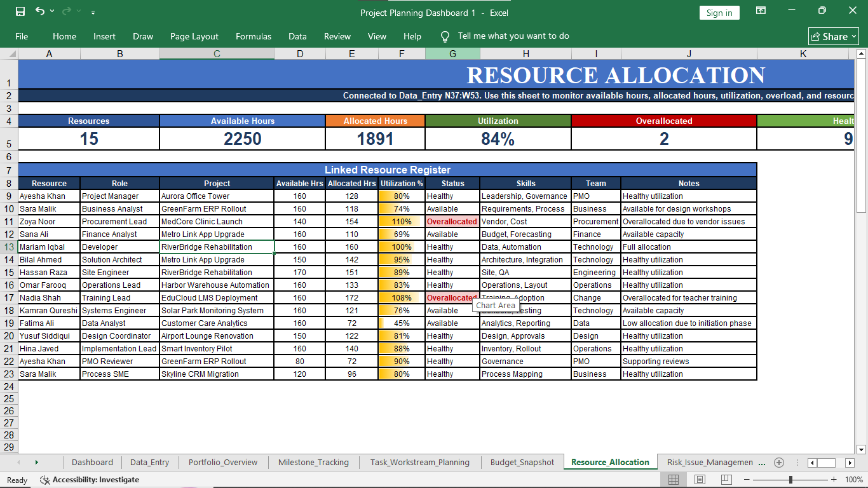The width and height of the screenshot is (868, 488).
Task: Select Smart Inventory Pilot project cell
Action: click(217, 349)
